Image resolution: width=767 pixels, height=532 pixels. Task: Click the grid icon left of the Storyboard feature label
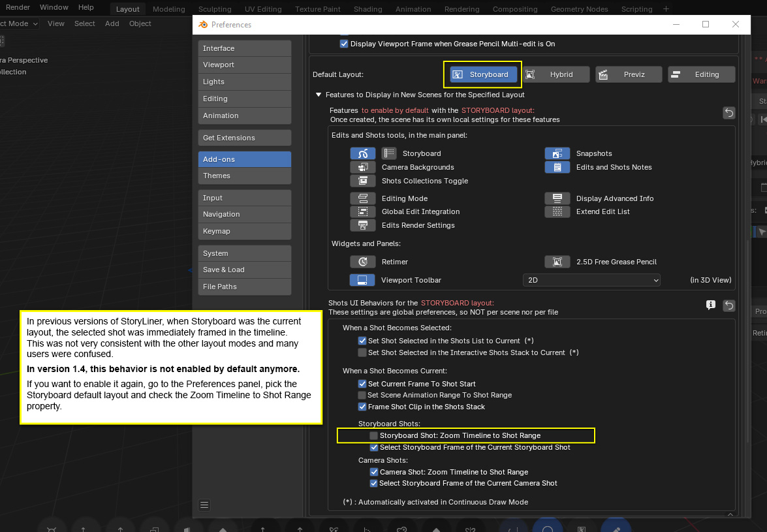click(389, 153)
